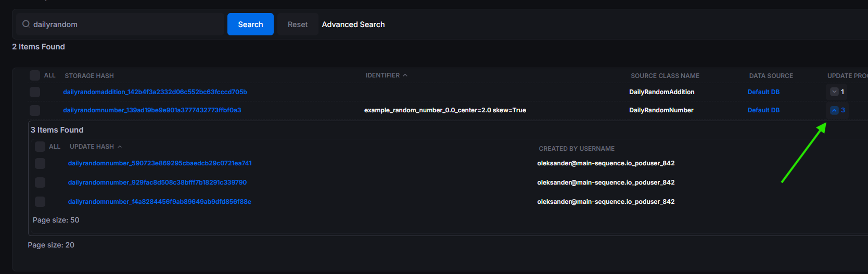Open Advanced Search
The height and width of the screenshot is (274, 868).
[353, 24]
